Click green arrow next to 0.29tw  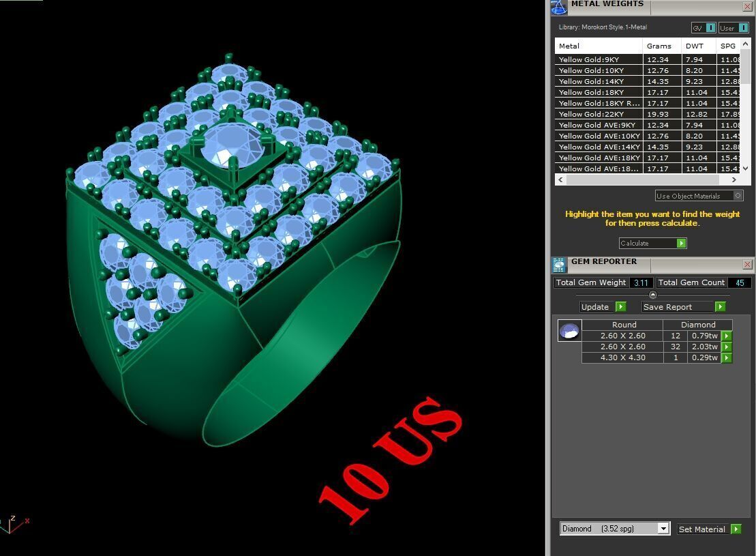pyautogui.click(x=727, y=357)
